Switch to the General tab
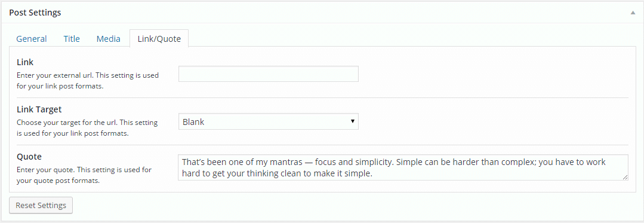The height and width of the screenshot is (223, 644). (32, 39)
